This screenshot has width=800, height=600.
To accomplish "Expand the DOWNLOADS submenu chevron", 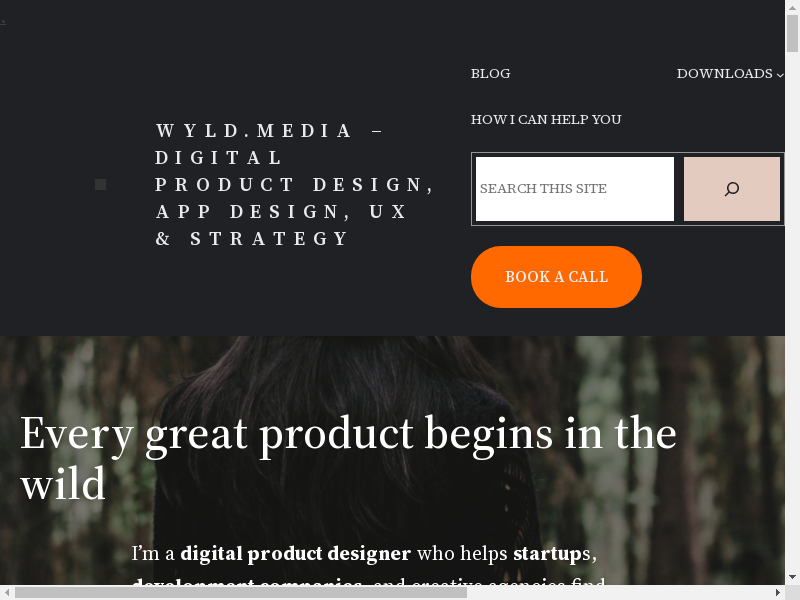I will (x=780, y=75).
